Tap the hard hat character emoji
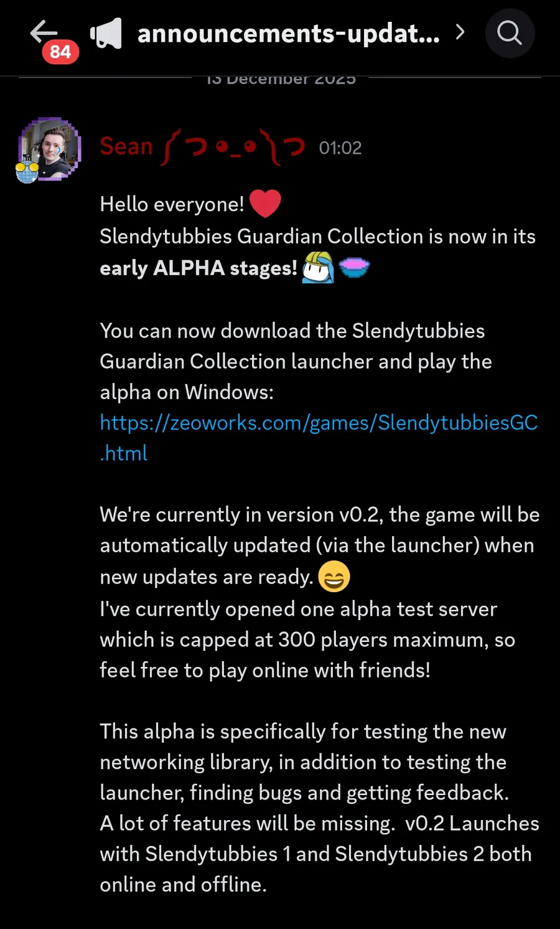The height and width of the screenshot is (929, 560). [319, 267]
